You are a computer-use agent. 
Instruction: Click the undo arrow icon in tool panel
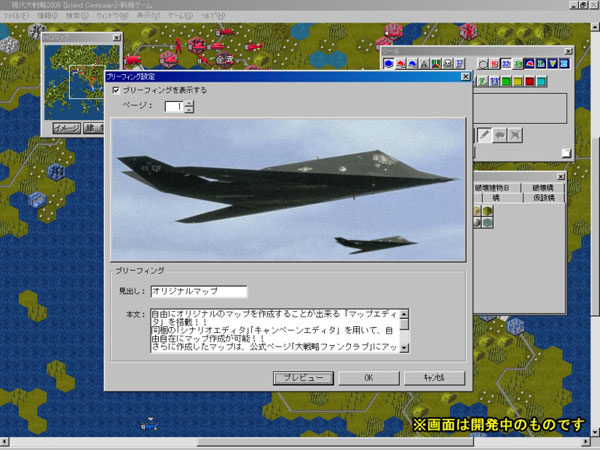(x=500, y=135)
